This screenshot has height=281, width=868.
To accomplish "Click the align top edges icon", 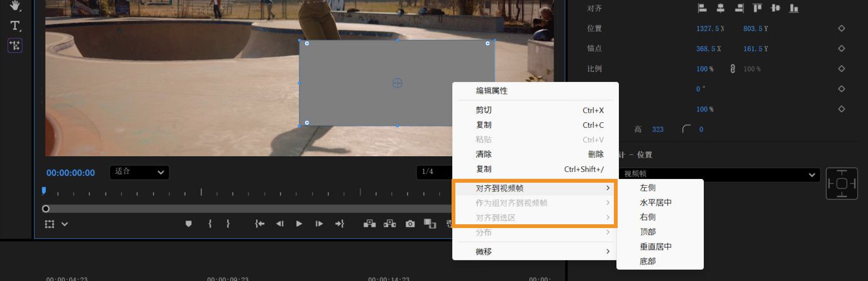I will tap(757, 8).
